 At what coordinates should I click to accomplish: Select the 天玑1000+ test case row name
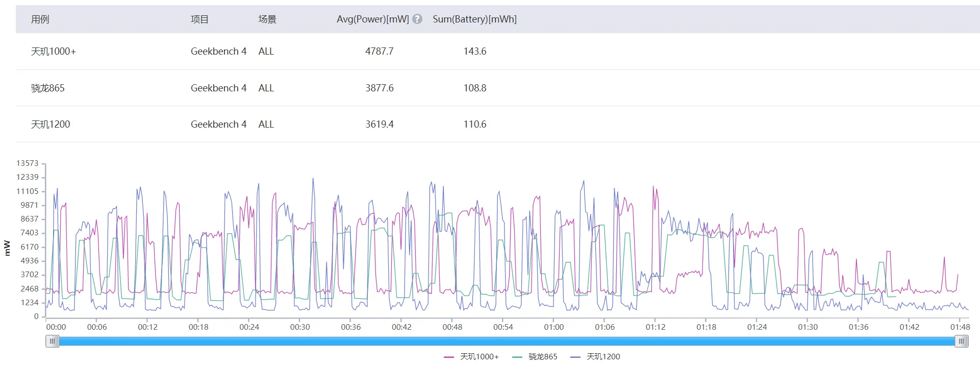pos(54,52)
